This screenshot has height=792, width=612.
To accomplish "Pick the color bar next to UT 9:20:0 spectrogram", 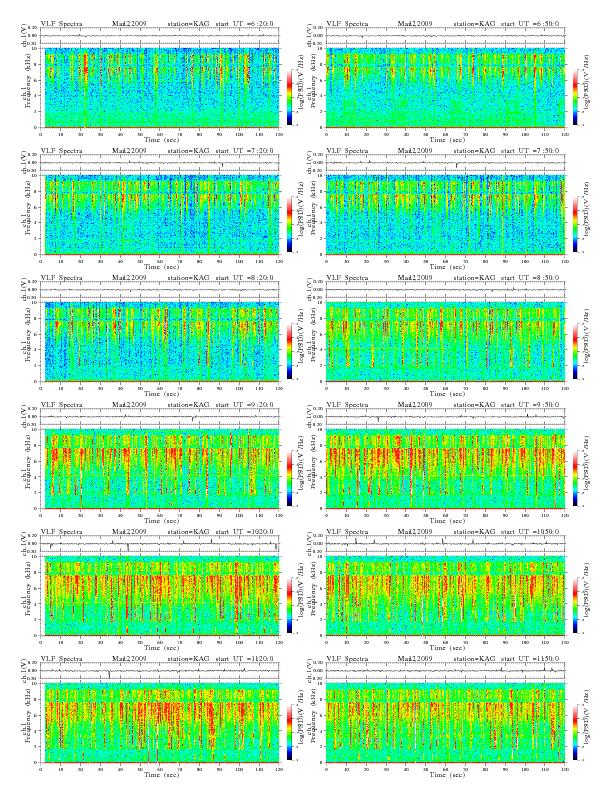I will click(x=289, y=479).
